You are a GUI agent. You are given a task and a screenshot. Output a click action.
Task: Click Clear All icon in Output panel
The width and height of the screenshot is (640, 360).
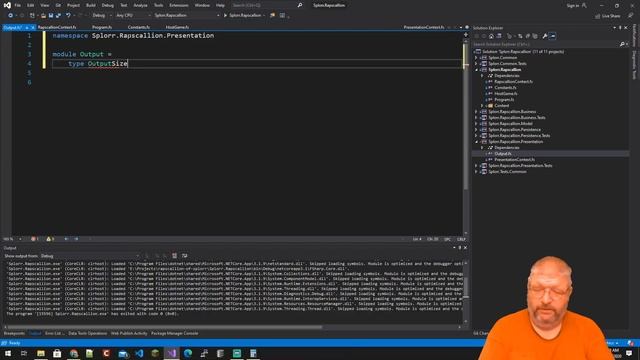[174, 256]
